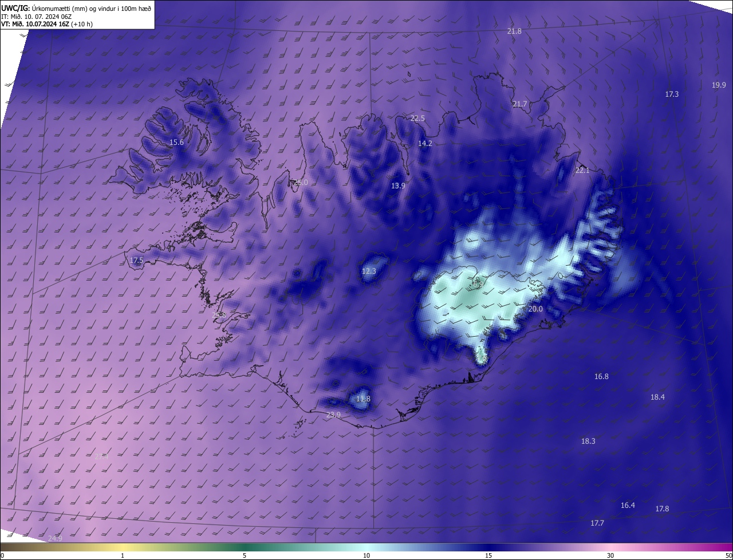The image size is (733, 560).
Task: Click the 16.8 value label
Action: (x=601, y=376)
